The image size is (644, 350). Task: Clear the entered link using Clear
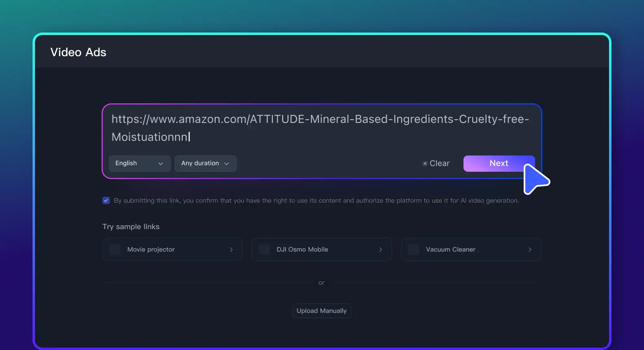coord(439,163)
